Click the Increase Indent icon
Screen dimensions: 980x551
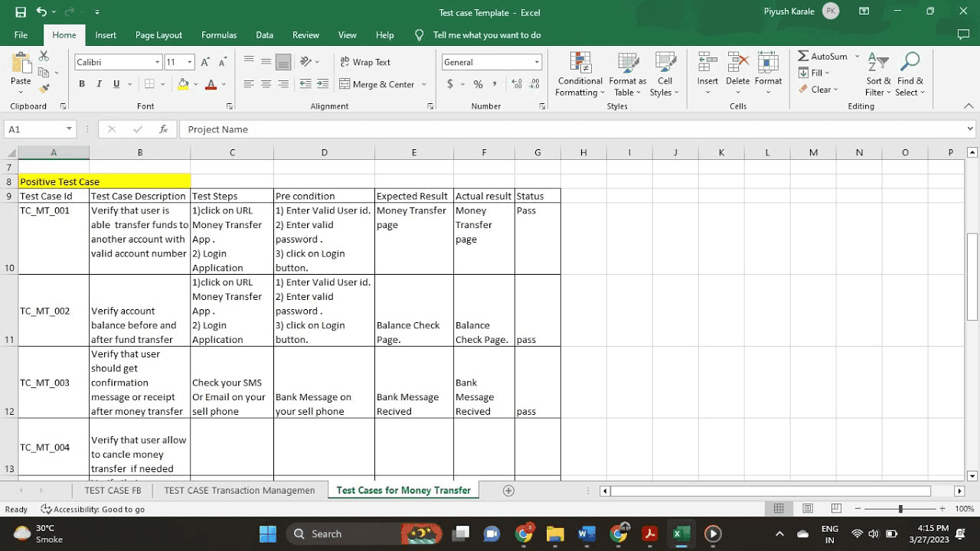coord(322,84)
